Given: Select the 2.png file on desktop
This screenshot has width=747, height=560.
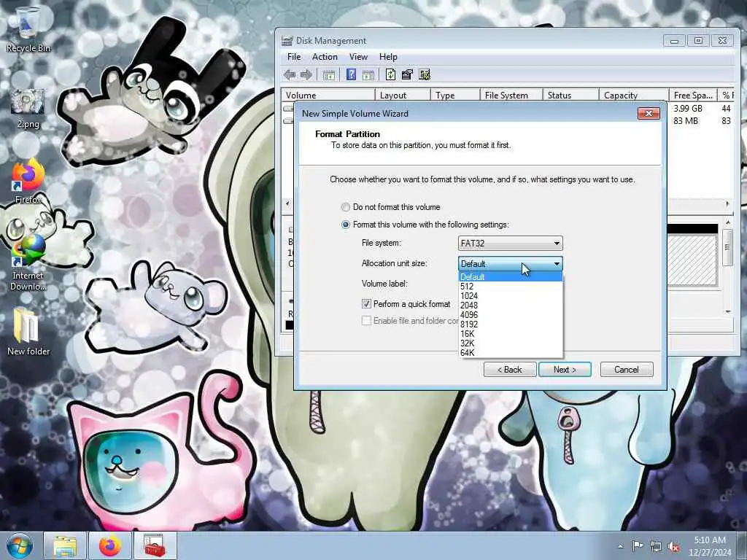Looking at the screenshot, I should click(28, 109).
